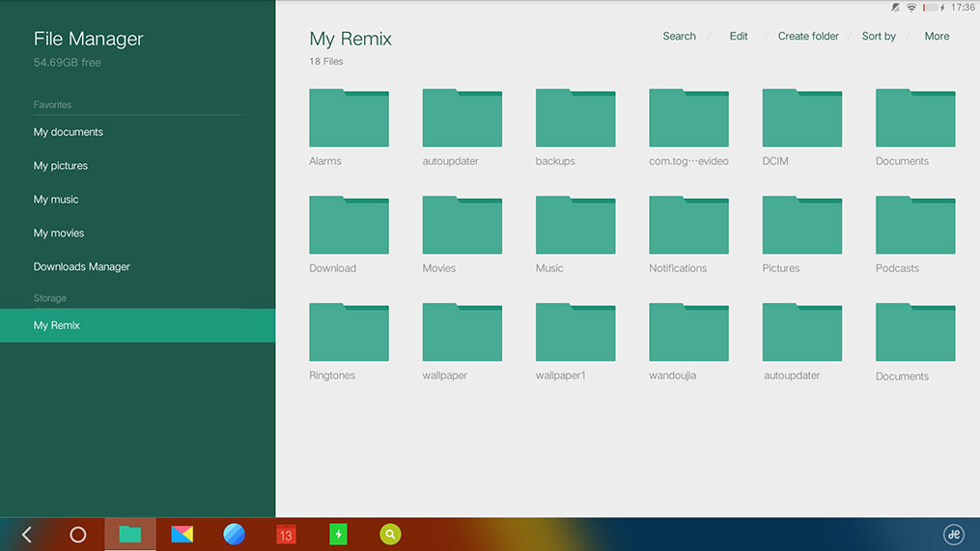Select the File Manager taskbar icon
Viewport: 980px width, 551px height.
[130, 535]
